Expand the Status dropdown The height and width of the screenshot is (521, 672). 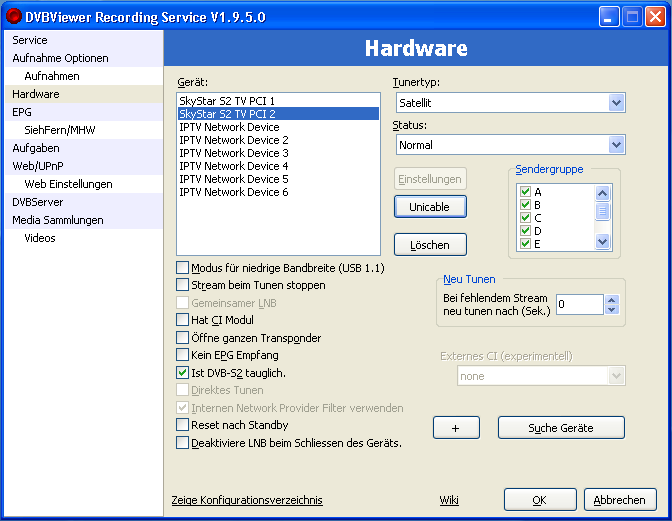coord(616,145)
